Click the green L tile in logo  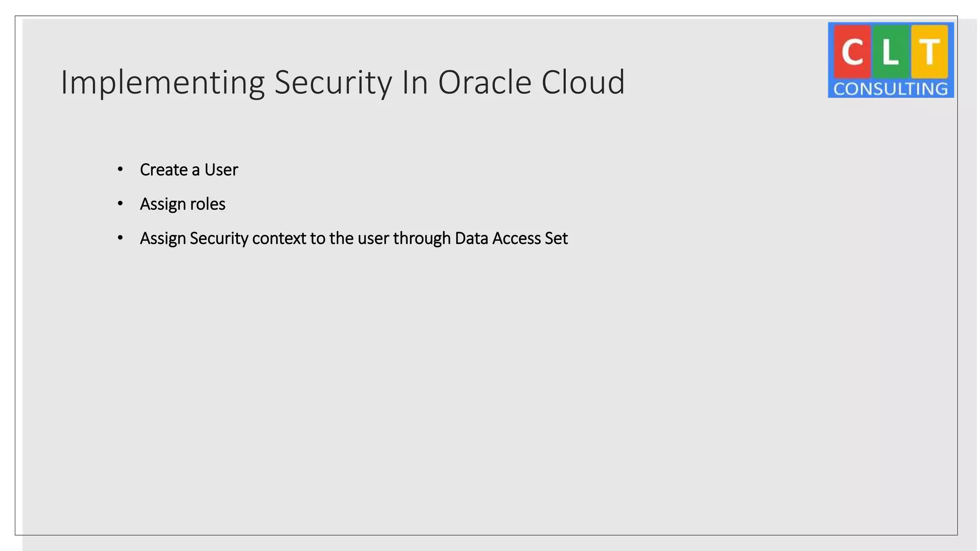890,52
